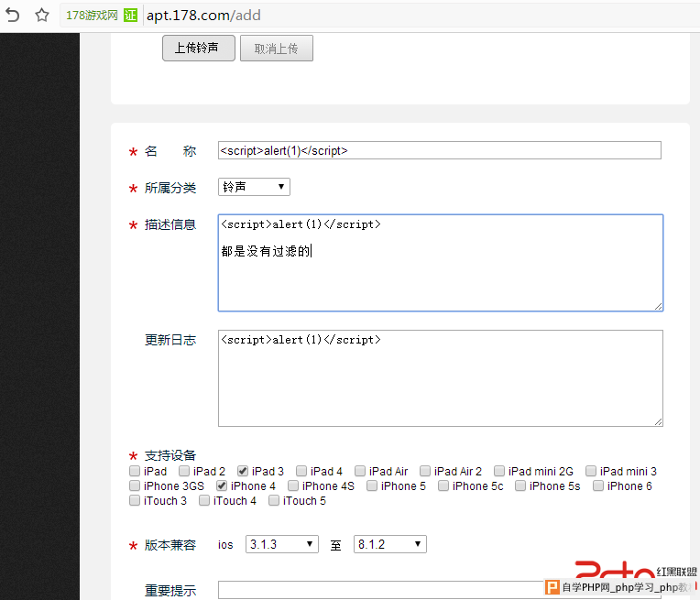Click the 上传铃声 upload button

(198, 48)
